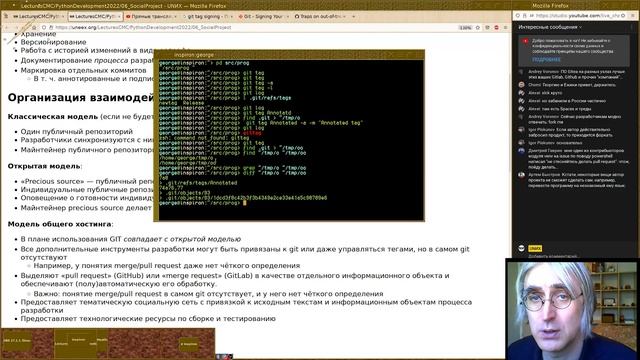Image resolution: width=640 pixels, height=360 pixels.
Task: Expand Интересные сообщения chat filter dropdown
Action: click(550, 27)
